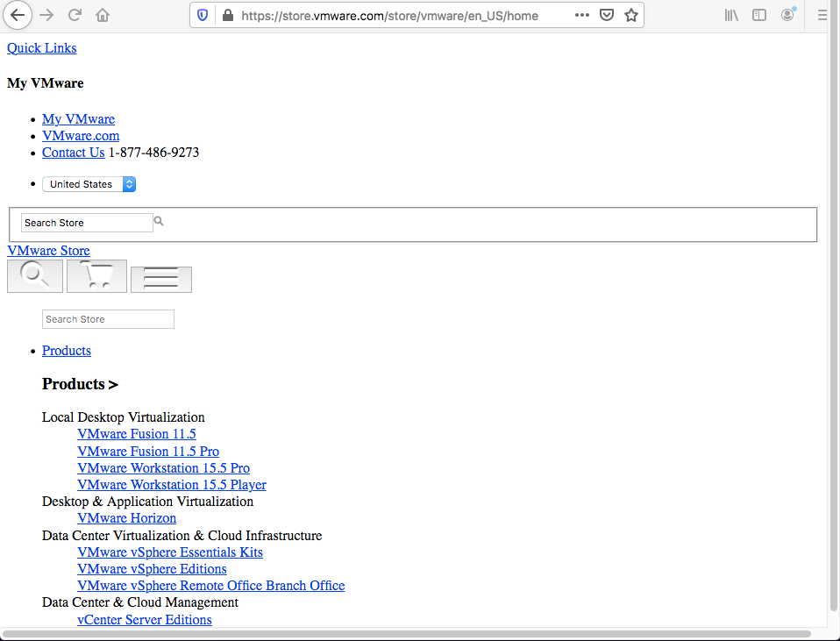Open the three-line store menu button
Screen dimensions: 840x641
161,279
